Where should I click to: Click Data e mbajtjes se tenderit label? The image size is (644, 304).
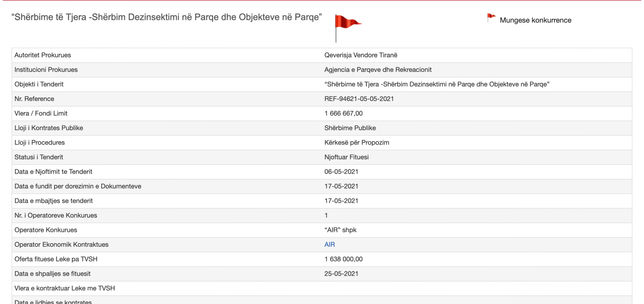[53, 201]
